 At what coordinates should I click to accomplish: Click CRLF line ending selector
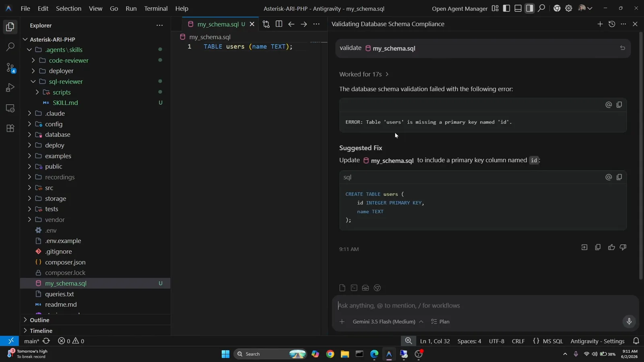pyautogui.click(x=518, y=341)
